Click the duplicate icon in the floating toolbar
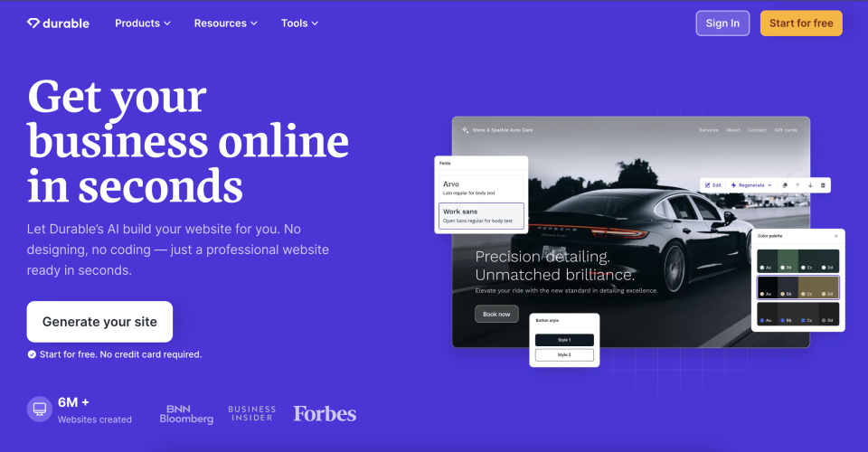 coord(785,185)
